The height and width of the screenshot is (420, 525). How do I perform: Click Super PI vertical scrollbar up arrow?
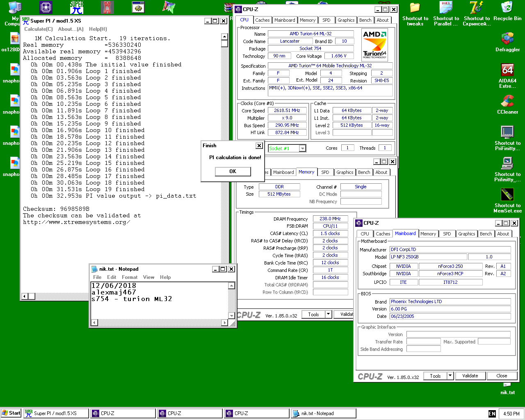tap(224, 37)
